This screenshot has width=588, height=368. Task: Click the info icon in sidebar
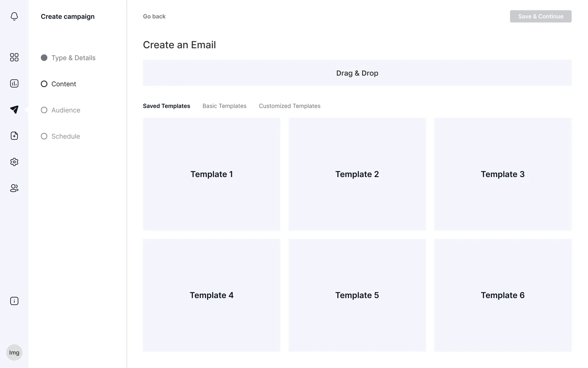(14, 301)
